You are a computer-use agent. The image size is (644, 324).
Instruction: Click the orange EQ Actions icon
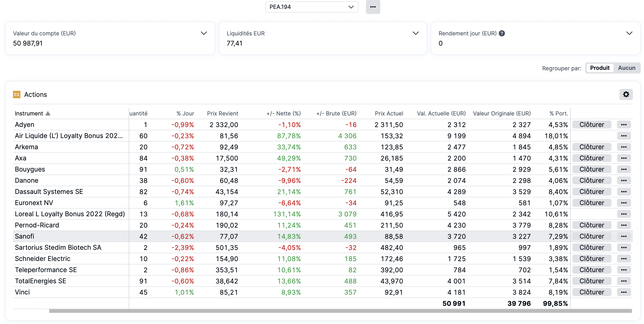(17, 94)
